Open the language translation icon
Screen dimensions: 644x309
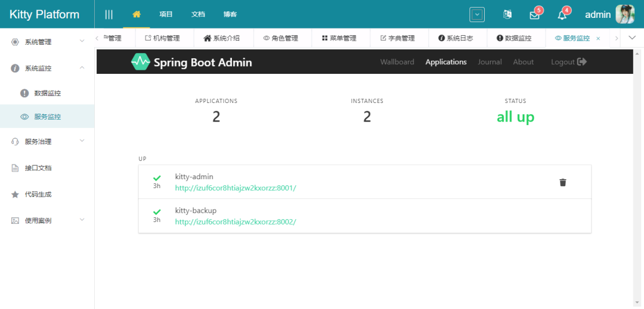[x=507, y=14]
